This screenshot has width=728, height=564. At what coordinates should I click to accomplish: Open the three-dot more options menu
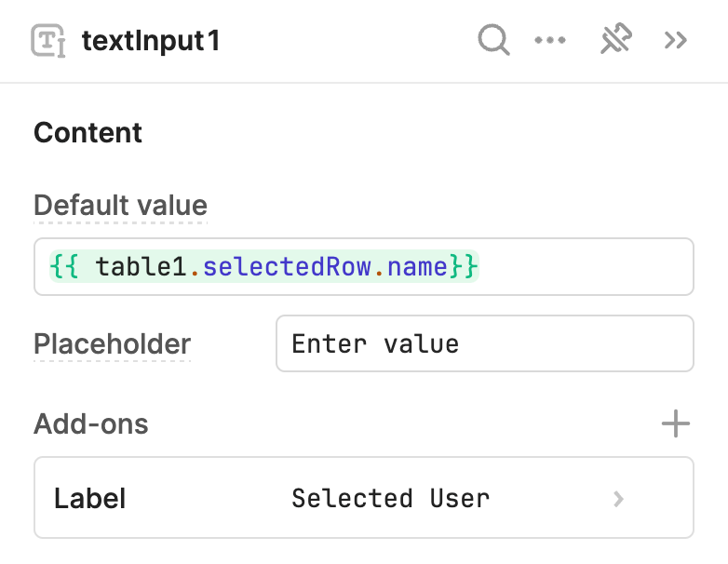coord(550,40)
